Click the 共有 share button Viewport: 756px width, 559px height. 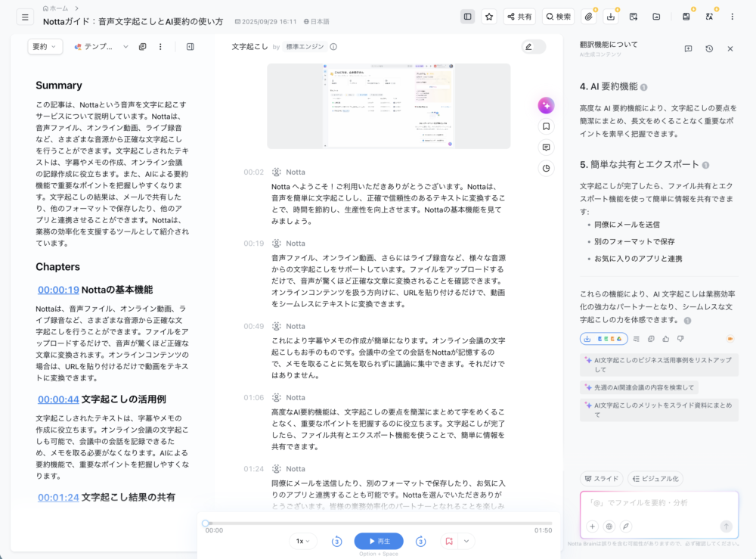tap(519, 17)
